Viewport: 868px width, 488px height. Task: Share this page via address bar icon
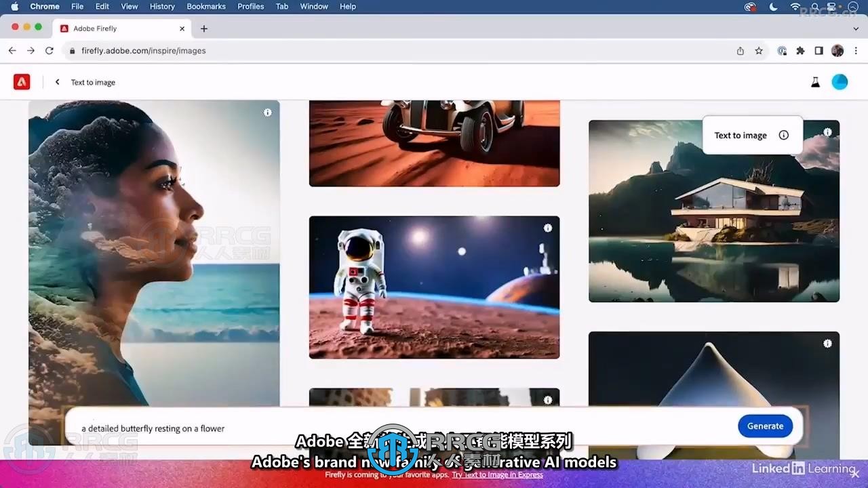coord(741,51)
